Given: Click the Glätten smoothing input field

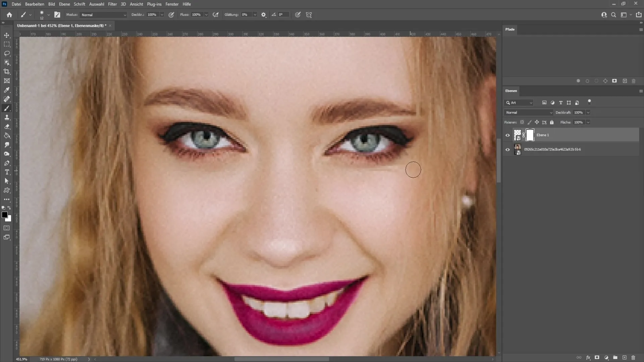Looking at the screenshot, I should point(246,15).
